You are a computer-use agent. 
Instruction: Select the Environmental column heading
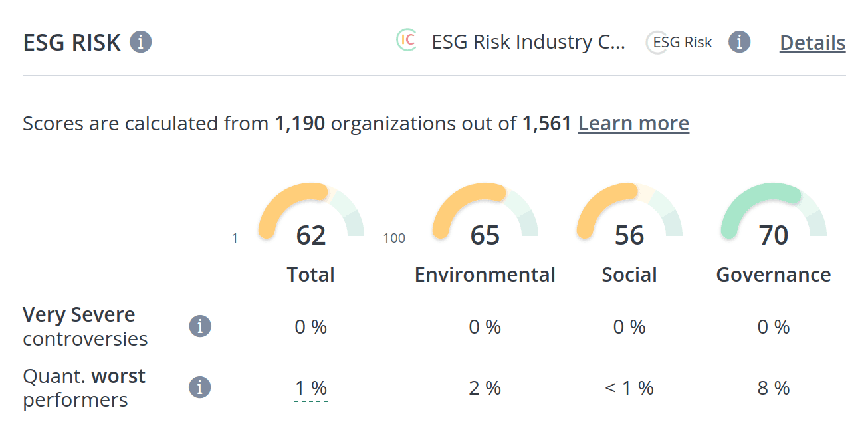(485, 275)
